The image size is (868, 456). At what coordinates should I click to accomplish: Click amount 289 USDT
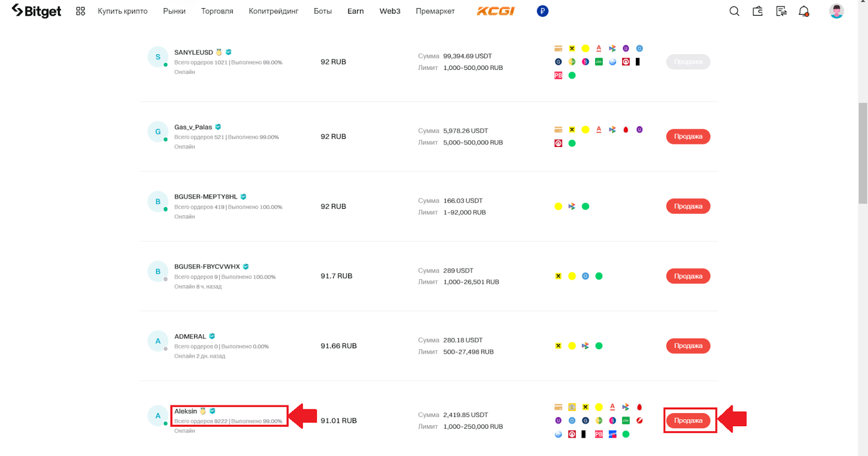pos(458,271)
